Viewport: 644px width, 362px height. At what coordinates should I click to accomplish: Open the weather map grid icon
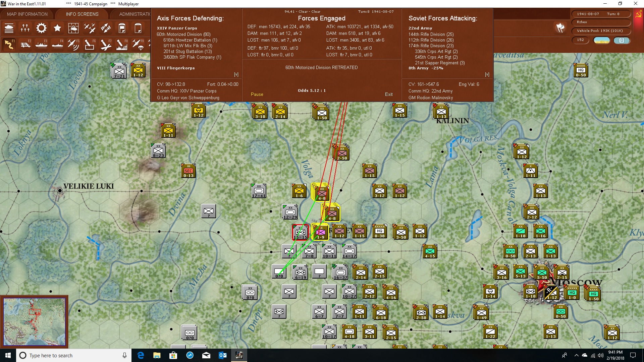tap(73, 28)
